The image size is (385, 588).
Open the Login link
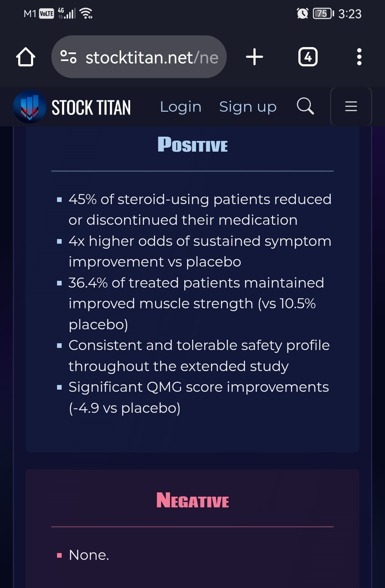coord(181,107)
